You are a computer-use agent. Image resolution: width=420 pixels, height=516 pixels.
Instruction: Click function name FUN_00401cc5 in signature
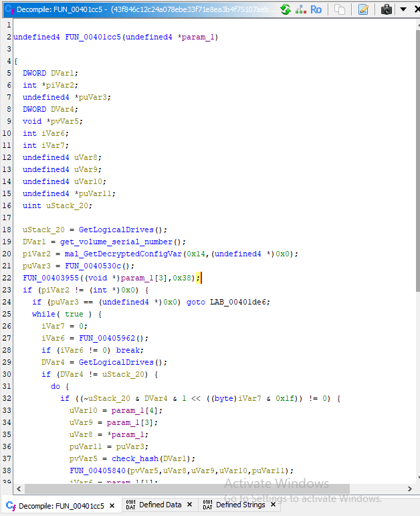(x=93, y=37)
